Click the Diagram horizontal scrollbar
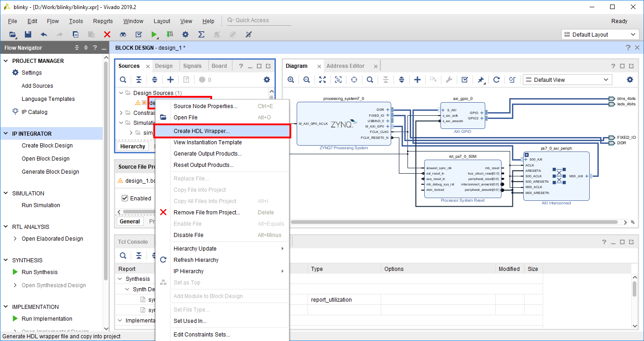This screenshot has width=644, height=341. 454,222
